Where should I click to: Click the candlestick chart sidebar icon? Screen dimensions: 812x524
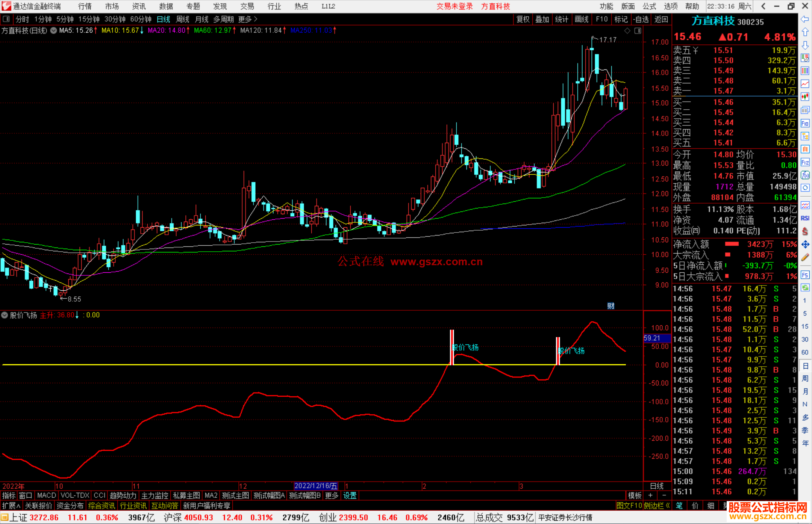pos(805,97)
